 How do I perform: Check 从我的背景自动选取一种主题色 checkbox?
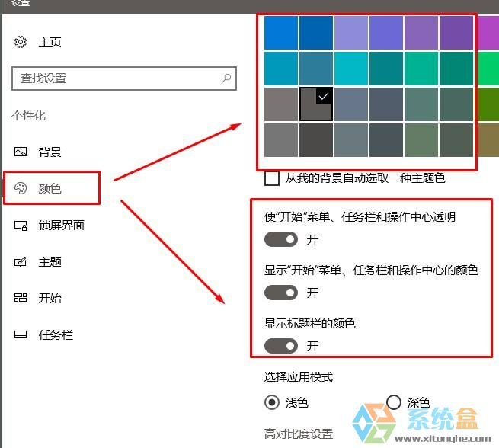coord(272,178)
